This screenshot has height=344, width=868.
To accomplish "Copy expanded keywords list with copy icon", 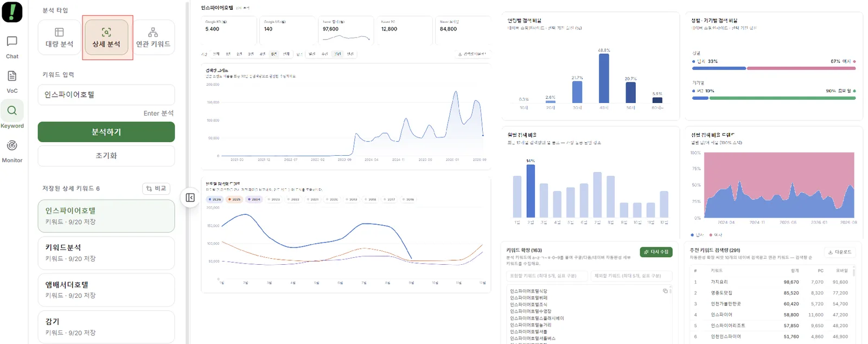I will pyautogui.click(x=665, y=291).
